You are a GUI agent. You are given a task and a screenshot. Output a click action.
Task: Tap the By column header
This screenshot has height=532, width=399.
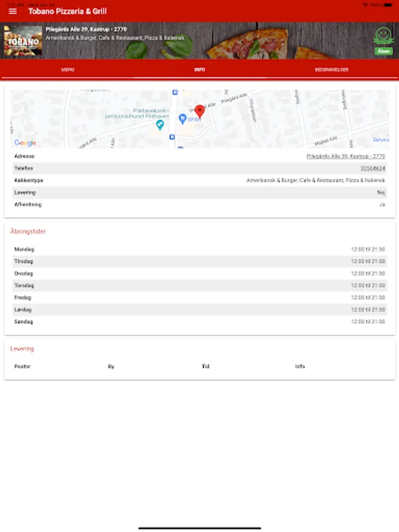click(x=111, y=366)
